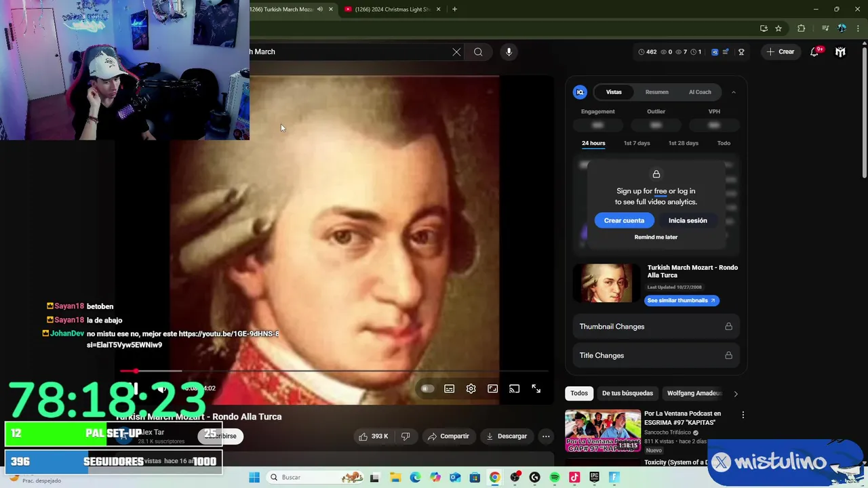Select the Resumen tab
Screen dimensions: 868x488
tap(656, 91)
